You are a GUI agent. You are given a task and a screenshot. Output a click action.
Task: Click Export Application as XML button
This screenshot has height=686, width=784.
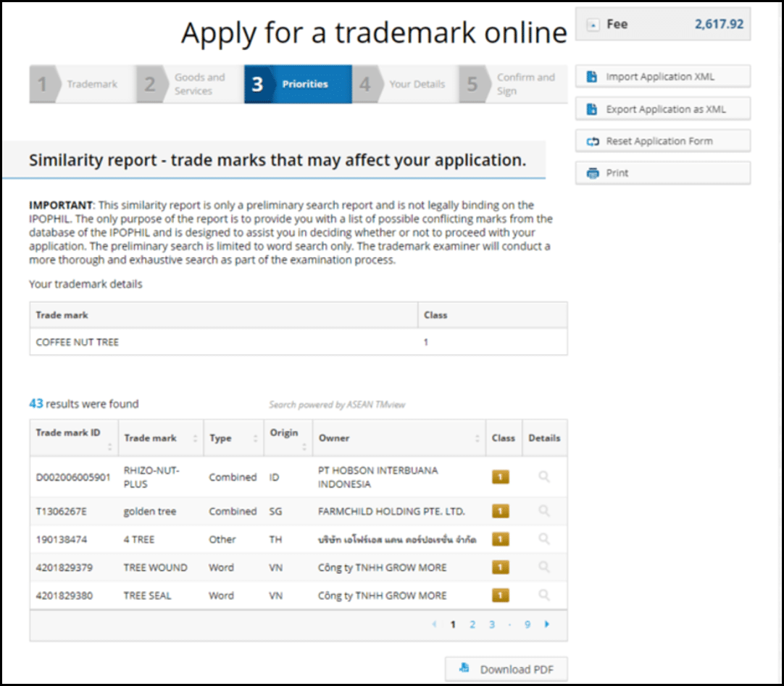click(x=662, y=109)
